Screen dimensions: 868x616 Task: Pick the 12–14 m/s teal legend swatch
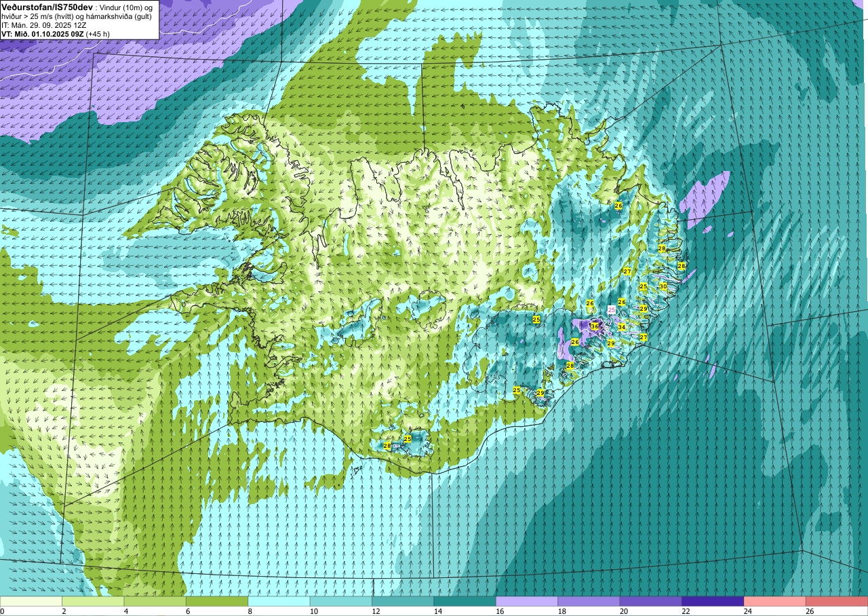403,602
